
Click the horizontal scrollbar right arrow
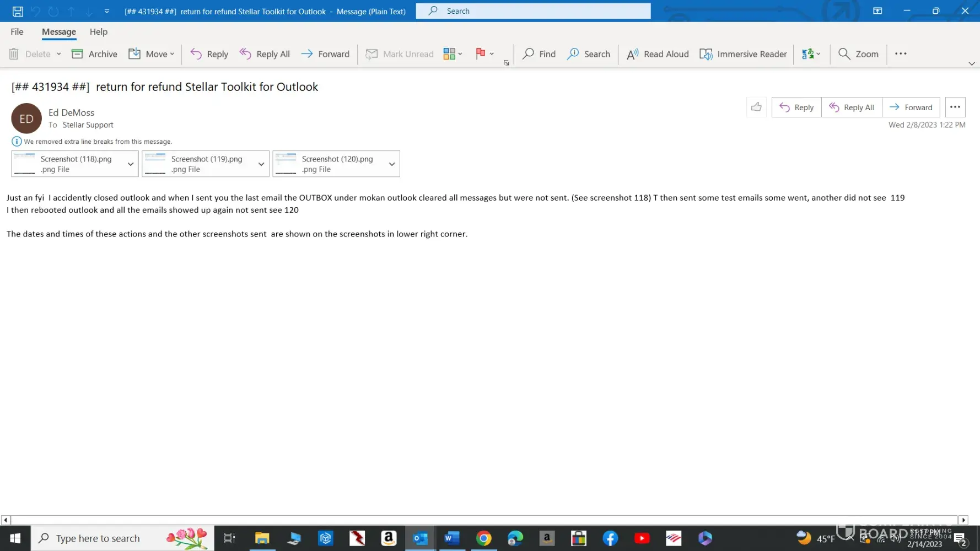[963, 520]
